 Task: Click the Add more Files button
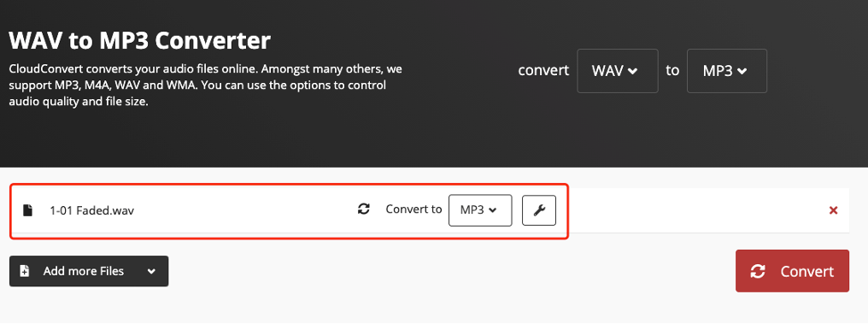pyautogui.click(x=89, y=271)
